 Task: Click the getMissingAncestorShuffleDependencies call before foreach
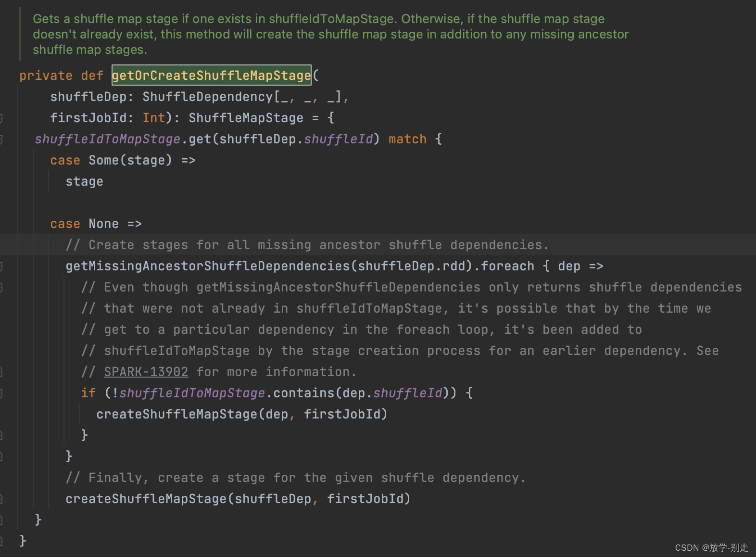coord(208,266)
